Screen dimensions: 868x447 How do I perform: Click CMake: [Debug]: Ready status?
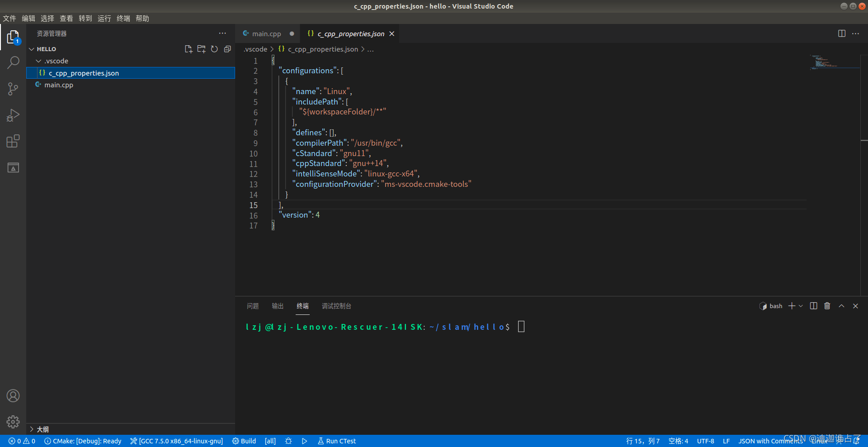(x=83, y=441)
